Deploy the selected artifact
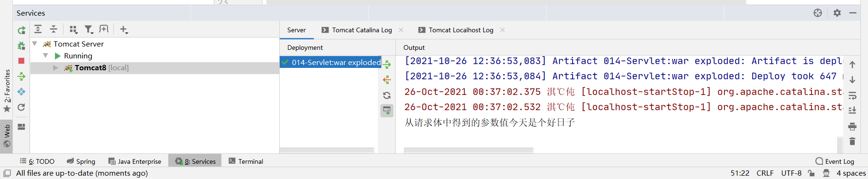Screen dimensions: 868x179 pos(387,65)
